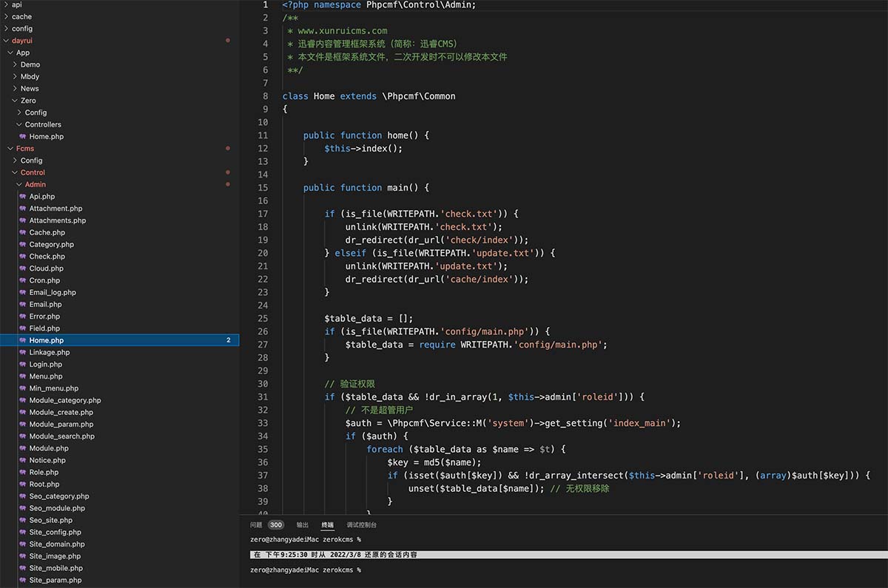Open Site_domain.php file
This screenshot has height=588, width=888.
pos(57,544)
